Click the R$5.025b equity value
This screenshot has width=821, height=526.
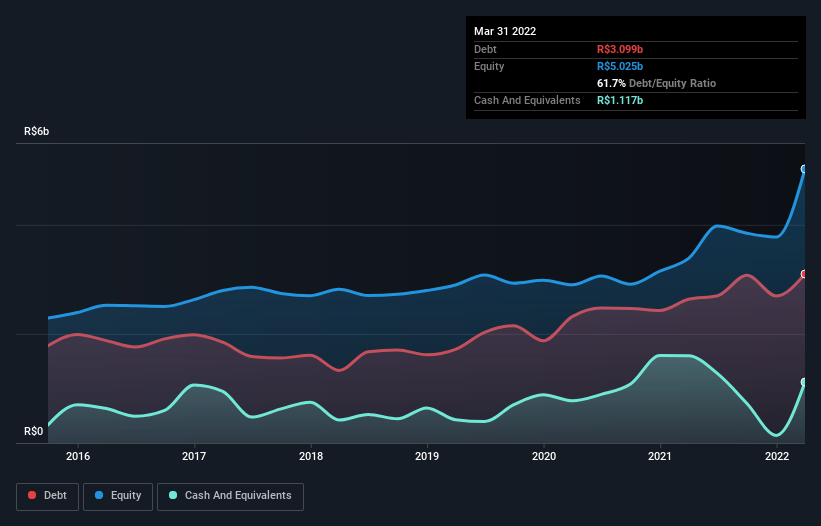[620, 66]
